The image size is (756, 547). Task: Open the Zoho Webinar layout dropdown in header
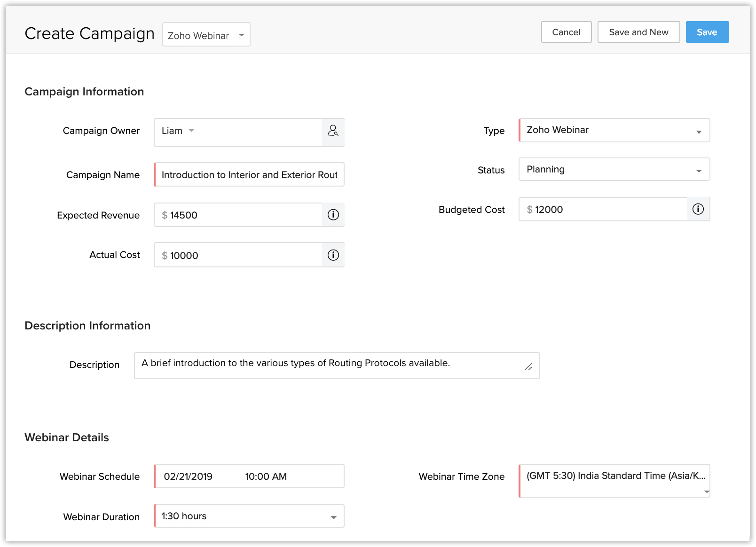coord(206,35)
